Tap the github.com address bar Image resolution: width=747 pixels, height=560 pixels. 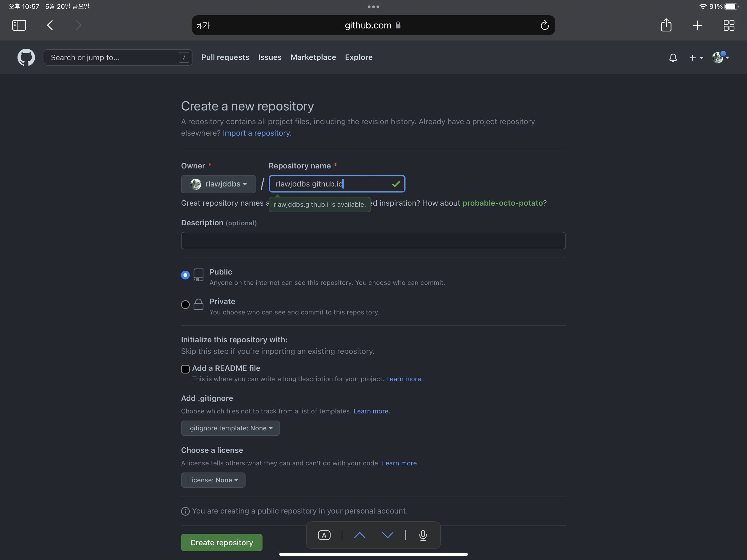click(373, 25)
